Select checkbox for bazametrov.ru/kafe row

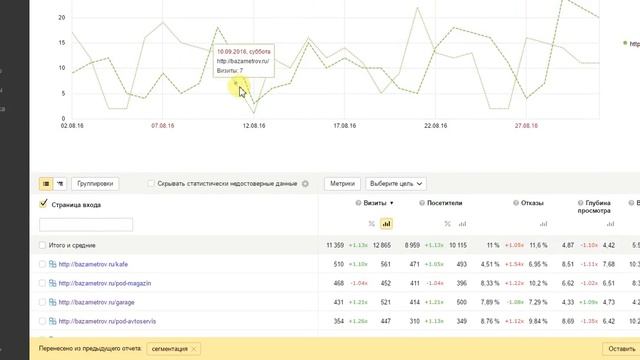point(42,264)
